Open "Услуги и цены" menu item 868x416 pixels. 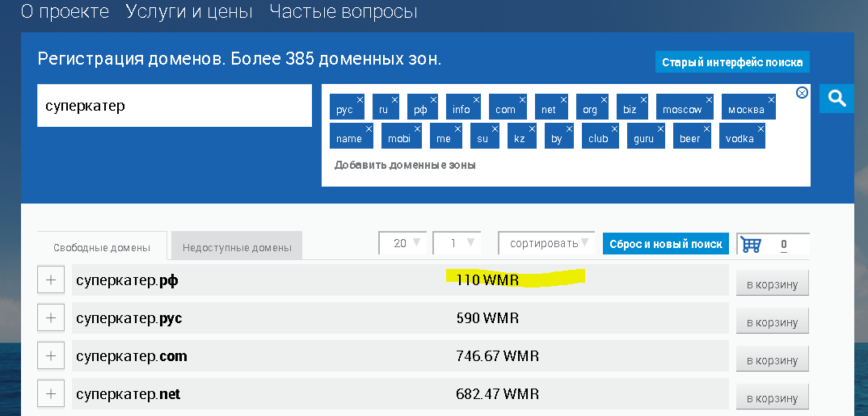[x=189, y=11]
